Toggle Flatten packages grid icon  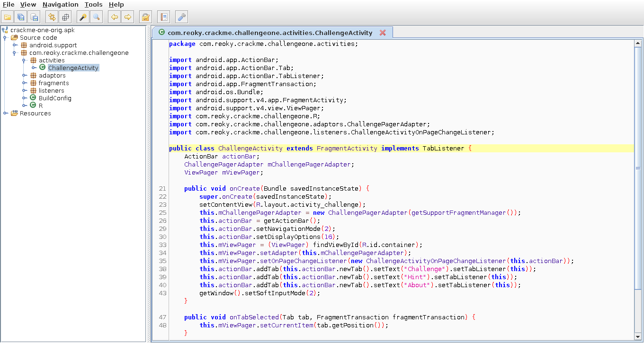[x=65, y=18]
